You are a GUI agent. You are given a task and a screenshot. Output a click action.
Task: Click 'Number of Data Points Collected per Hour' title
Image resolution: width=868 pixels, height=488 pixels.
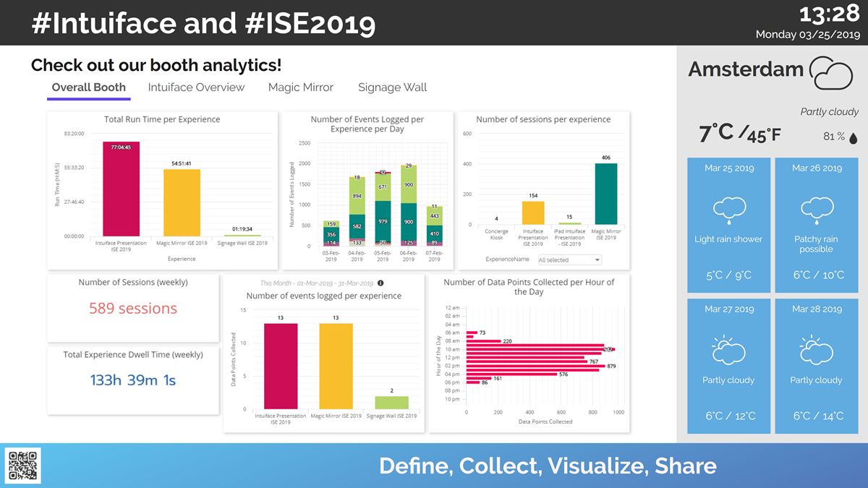pyautogui.click(x=529, y=287)
